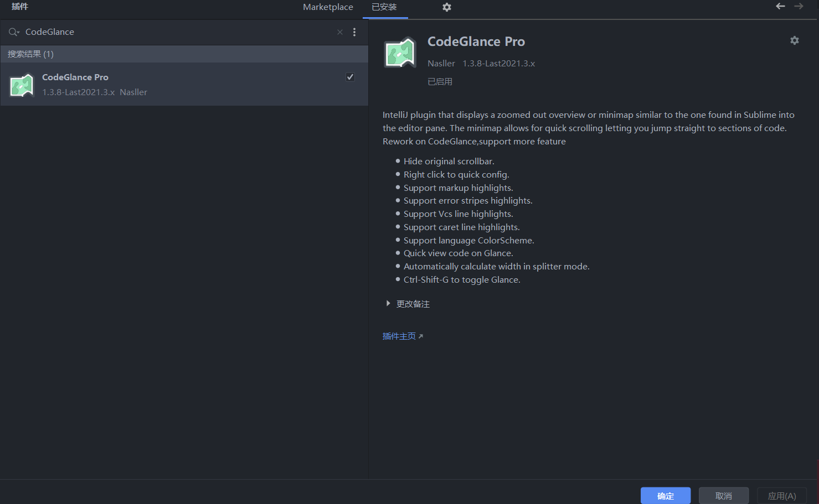Click 'Hide original scrollbar.' bullet
The image size is (819, 504).
click(x=449, y=161)
